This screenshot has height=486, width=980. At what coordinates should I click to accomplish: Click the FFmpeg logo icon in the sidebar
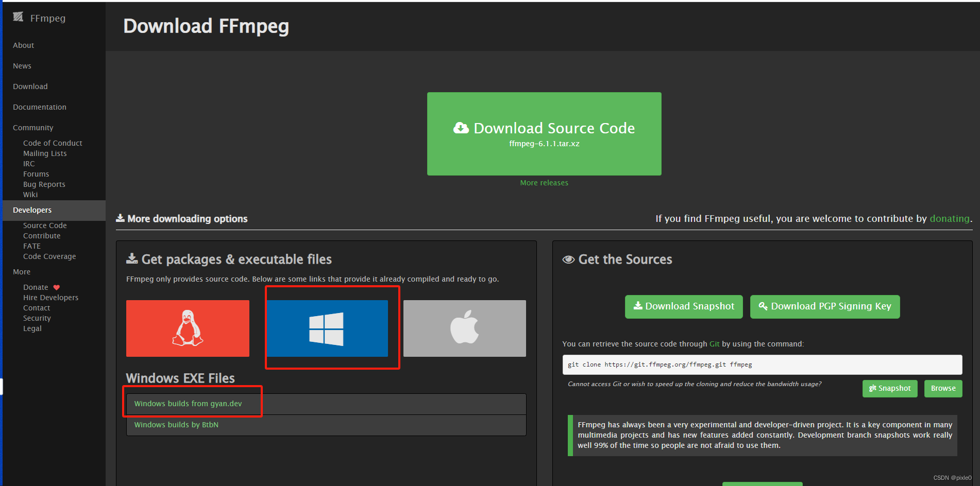[18, 17]
